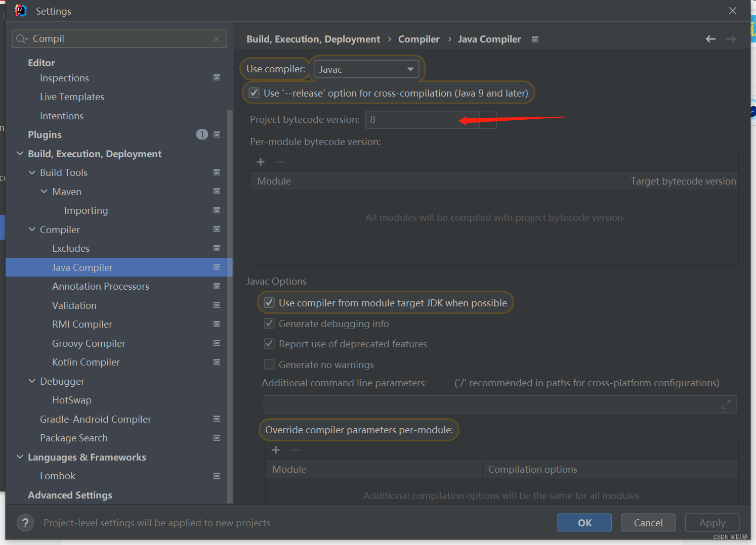Click the project icon beside Inspections

(217, 77)
